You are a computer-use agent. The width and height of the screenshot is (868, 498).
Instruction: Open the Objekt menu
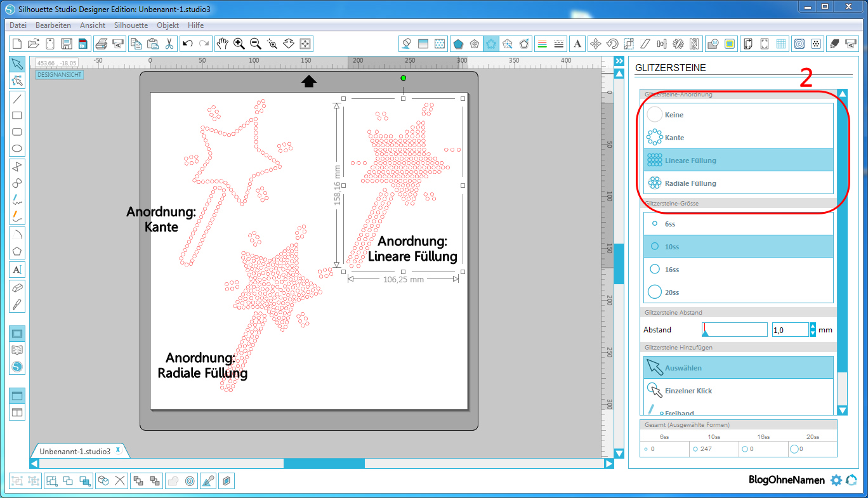tap(168, 25)
